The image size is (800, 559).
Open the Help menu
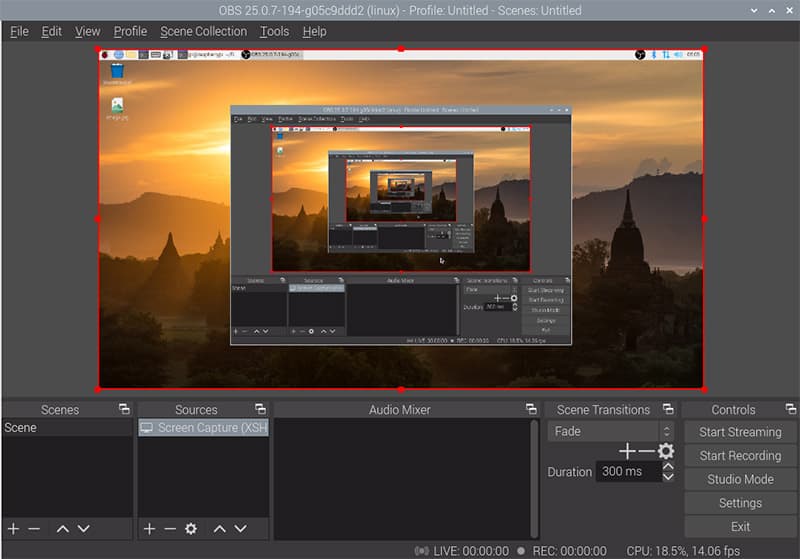click(x=314, y=32)
